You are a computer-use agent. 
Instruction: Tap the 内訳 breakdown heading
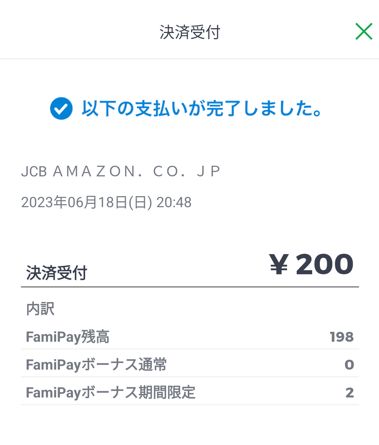tap(40, 309)
